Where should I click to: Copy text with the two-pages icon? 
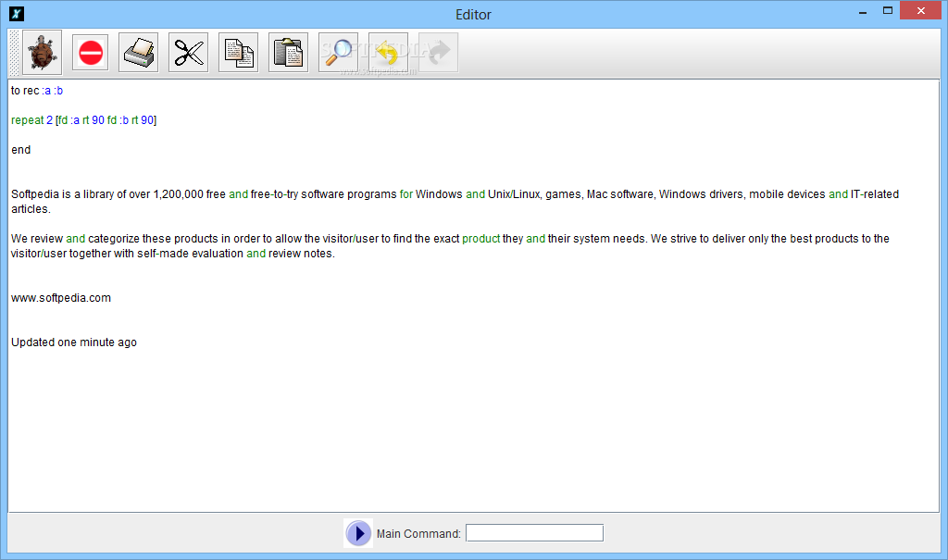[x=238, y=53]
